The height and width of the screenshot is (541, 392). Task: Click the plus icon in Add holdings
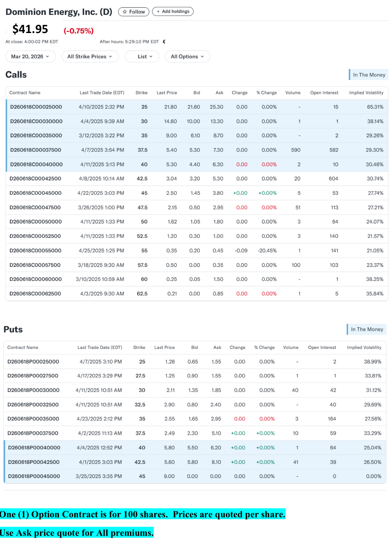[158, 11]
